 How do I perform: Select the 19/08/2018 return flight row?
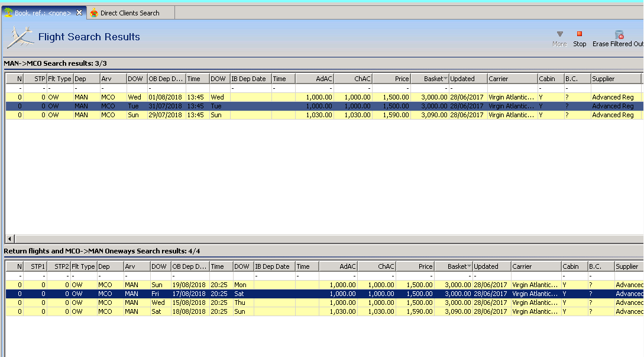click(189, 285)
